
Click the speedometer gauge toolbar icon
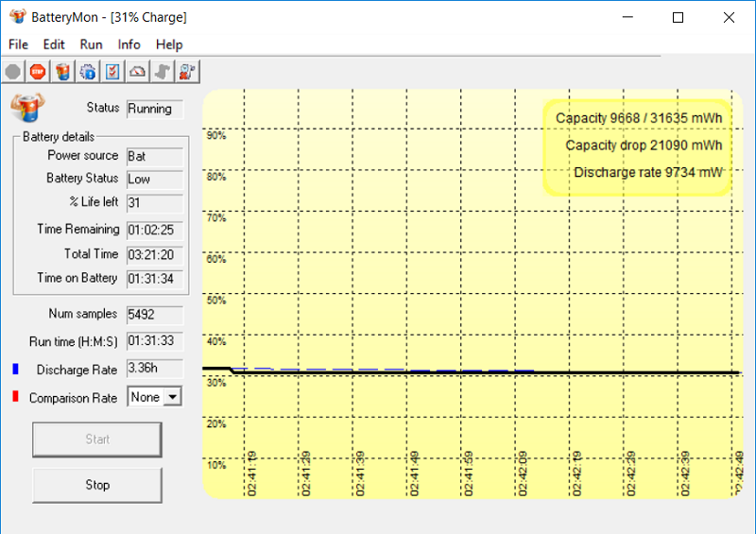tap(138, 71)
